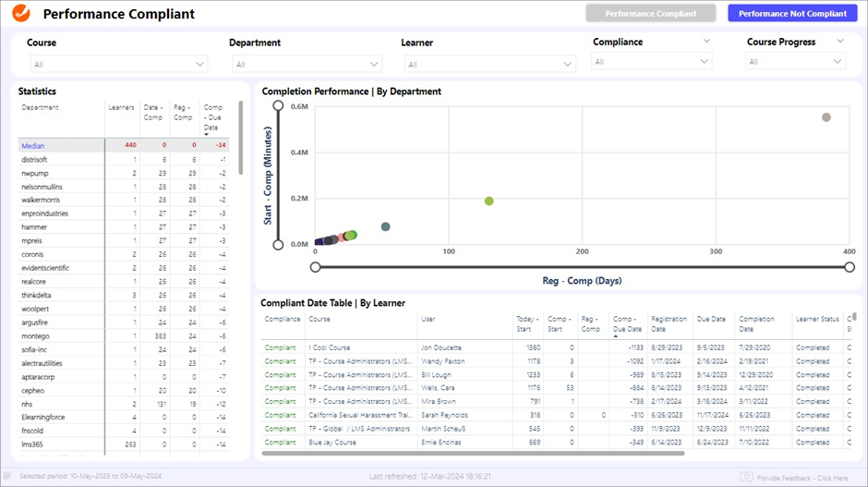Click the sort arrow under Comp - Due Date in Statistics
The image size is (868, 487).
click(207, 135)
